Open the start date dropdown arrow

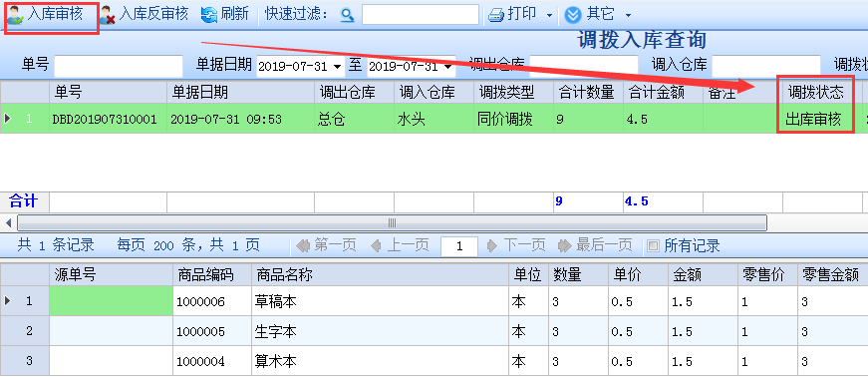337,67
